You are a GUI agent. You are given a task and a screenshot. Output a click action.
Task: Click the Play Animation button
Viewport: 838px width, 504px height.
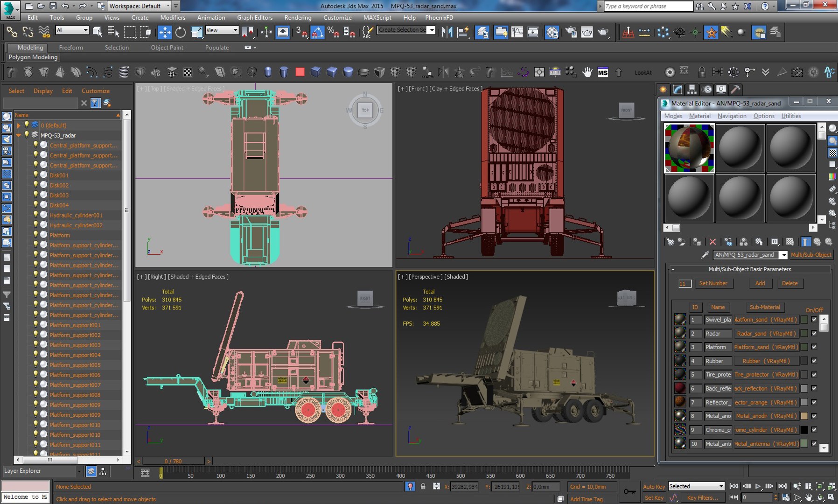tap(758, 486)
